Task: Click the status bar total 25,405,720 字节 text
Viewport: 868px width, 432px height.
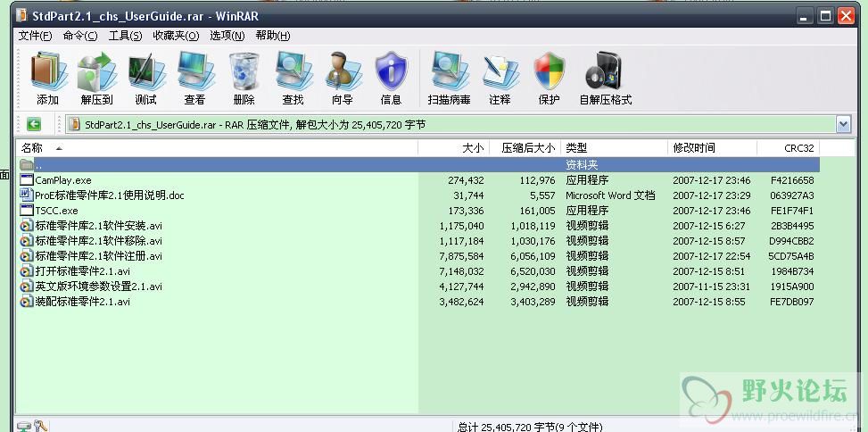Action: (x=530, y=427)
